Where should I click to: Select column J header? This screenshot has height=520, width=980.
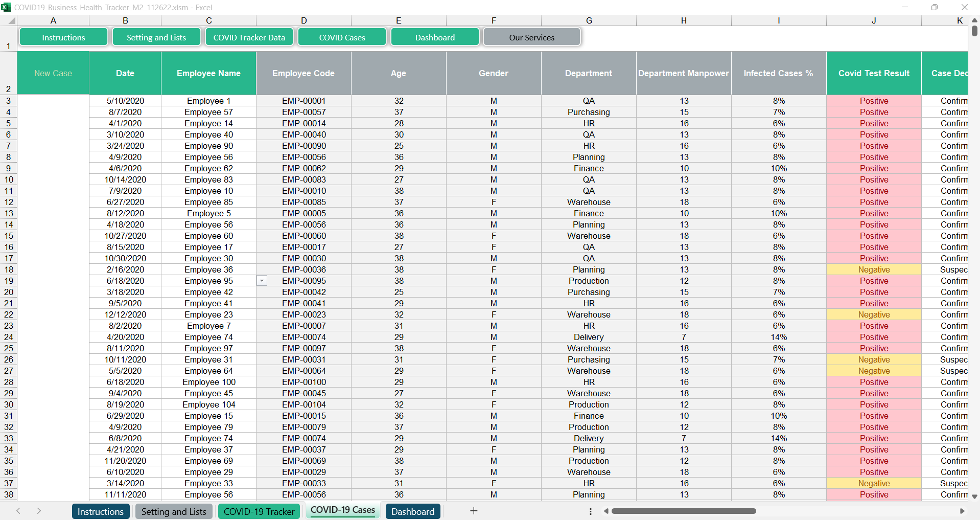tap(874, 20)
